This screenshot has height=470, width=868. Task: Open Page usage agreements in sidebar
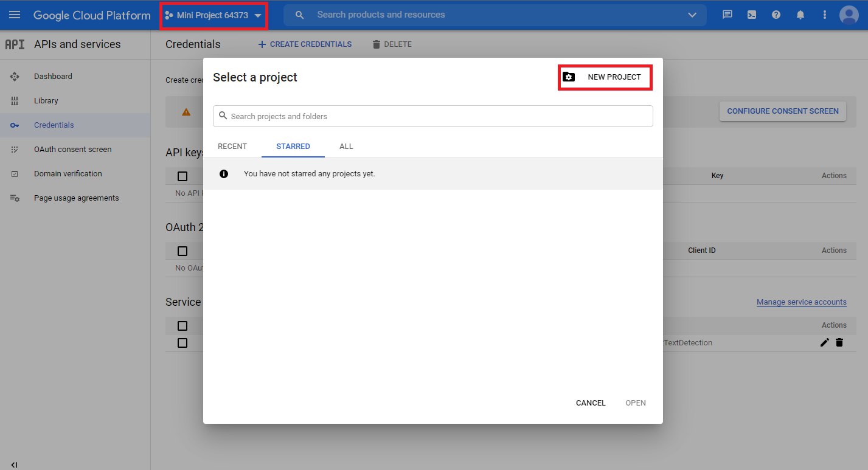coord(77,198)
